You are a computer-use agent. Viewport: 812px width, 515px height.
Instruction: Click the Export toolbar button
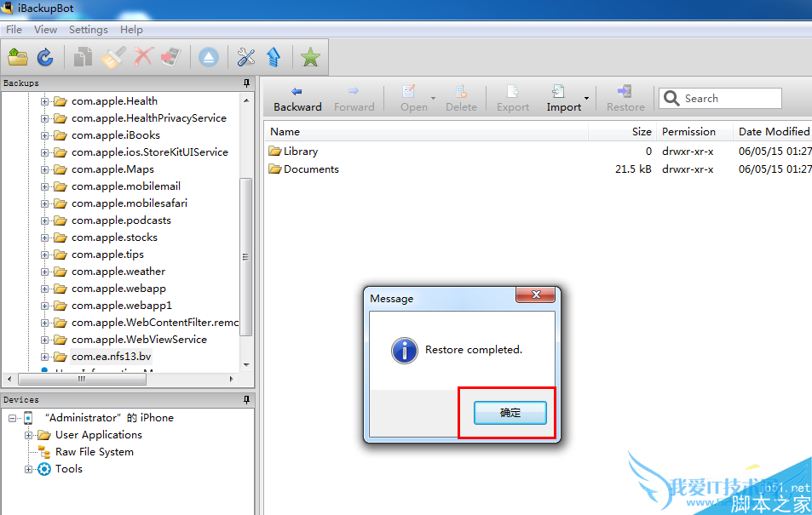click(x=513, y=99)
